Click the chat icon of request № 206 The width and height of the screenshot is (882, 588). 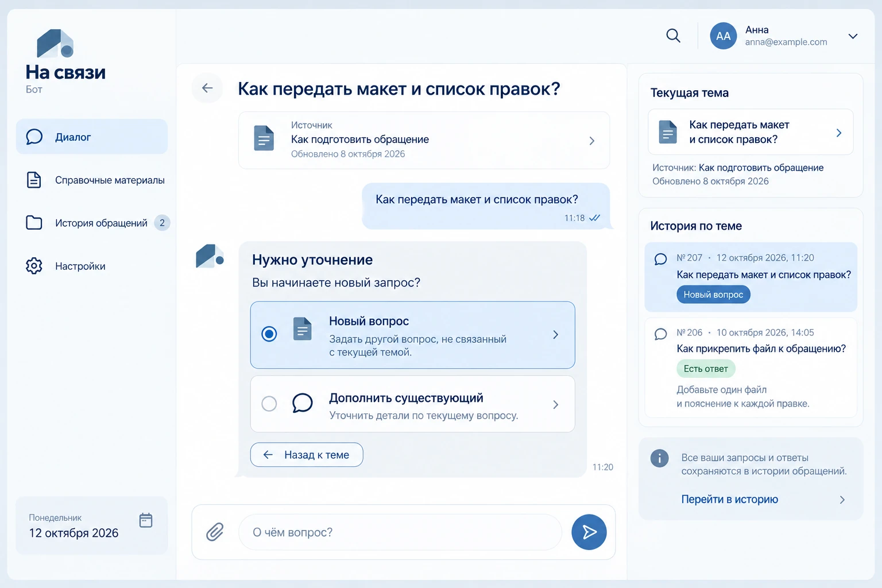tap(660, 334)
